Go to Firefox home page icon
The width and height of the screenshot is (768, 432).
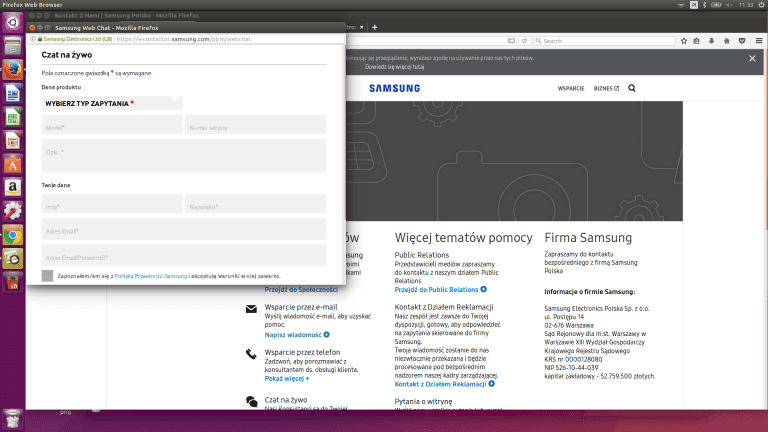click(x=727, y=41)
